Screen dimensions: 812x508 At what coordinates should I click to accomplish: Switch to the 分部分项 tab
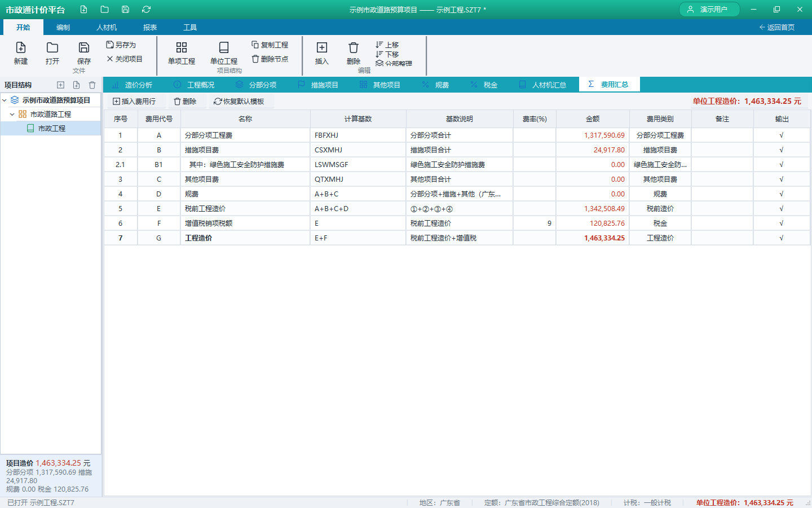257,85
